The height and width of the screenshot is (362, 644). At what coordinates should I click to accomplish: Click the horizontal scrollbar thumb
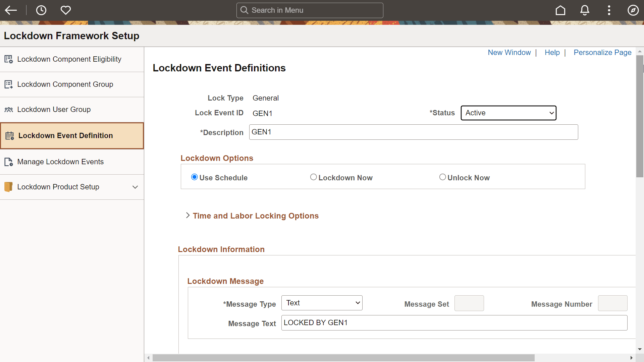[x=343, y=358]
